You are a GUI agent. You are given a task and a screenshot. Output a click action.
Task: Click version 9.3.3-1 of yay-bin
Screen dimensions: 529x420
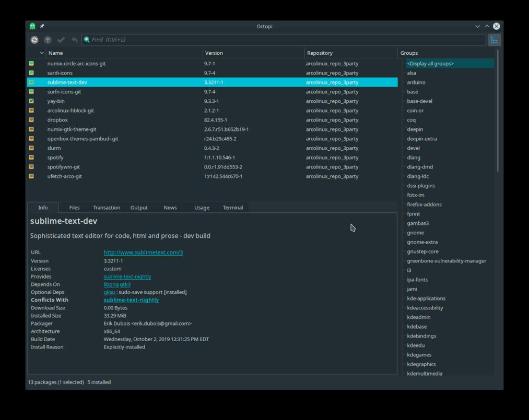coord(211,101)
